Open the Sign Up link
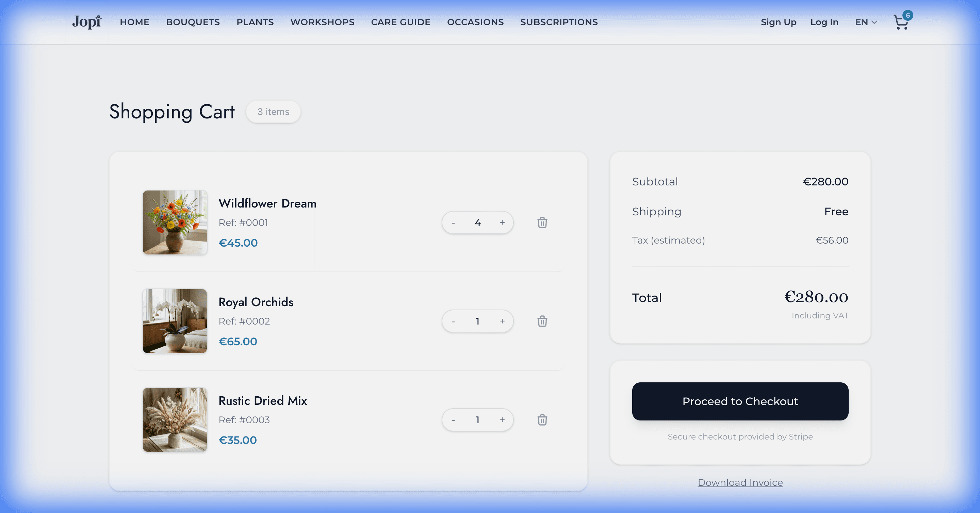The height and width of the screenshot is (513, 980). [778, 22]
